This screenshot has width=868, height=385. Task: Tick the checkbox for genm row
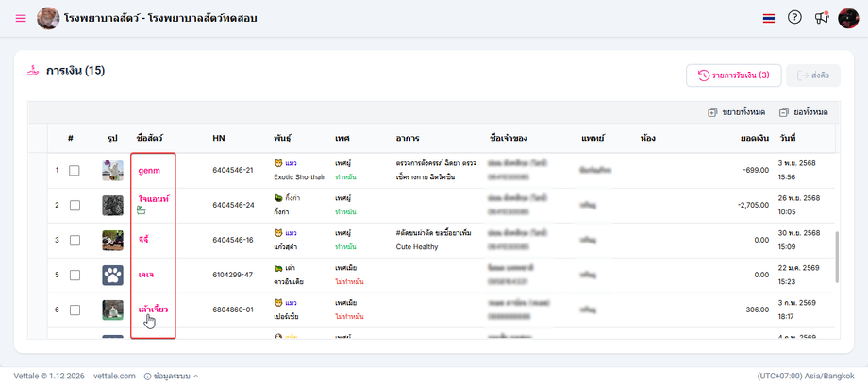click(x=75, y=171)
